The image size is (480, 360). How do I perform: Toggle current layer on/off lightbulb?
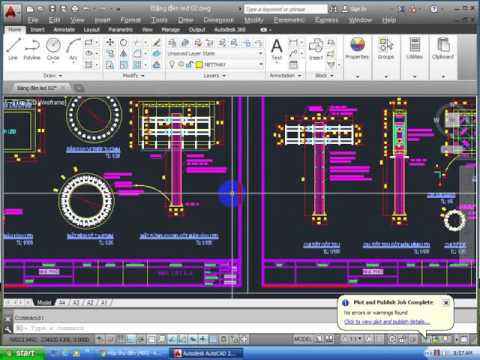pos(172,64)
